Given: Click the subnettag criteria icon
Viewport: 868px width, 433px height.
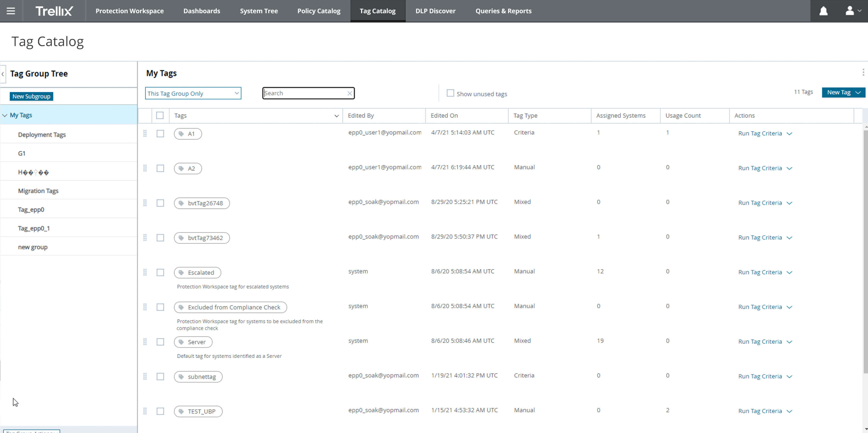Looking at the screenshot, I should [x=181, y=377].
